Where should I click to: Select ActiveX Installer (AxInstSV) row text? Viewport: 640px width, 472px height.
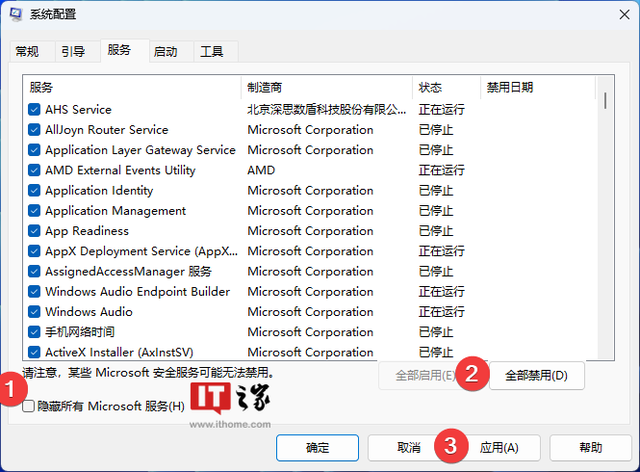coord(119,352)
